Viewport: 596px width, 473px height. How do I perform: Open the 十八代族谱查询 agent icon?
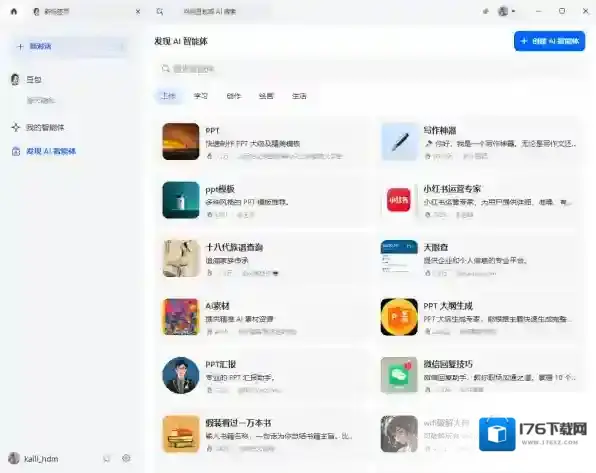[x=181, y=259]
